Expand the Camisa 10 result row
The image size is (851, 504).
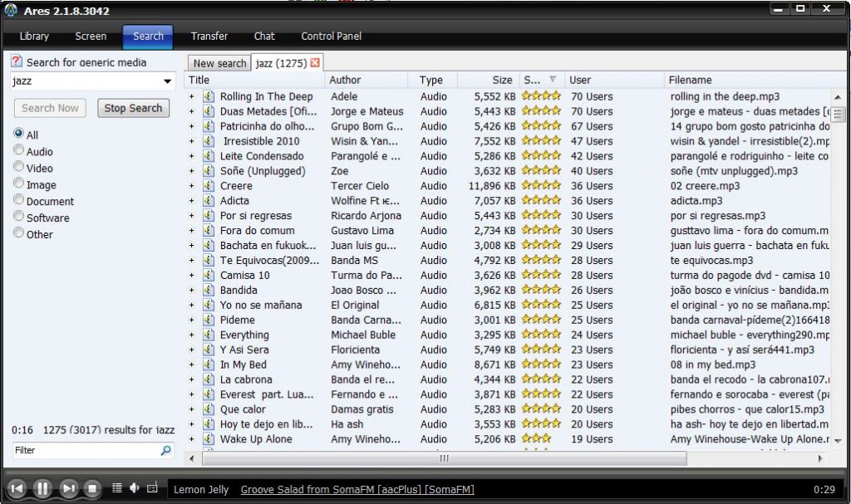click(x=192, y=275)
